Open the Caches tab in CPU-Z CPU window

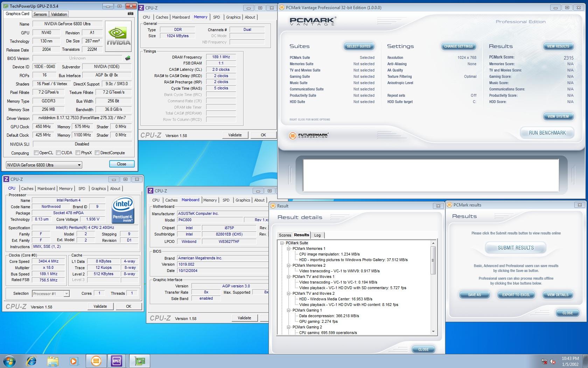27,189
